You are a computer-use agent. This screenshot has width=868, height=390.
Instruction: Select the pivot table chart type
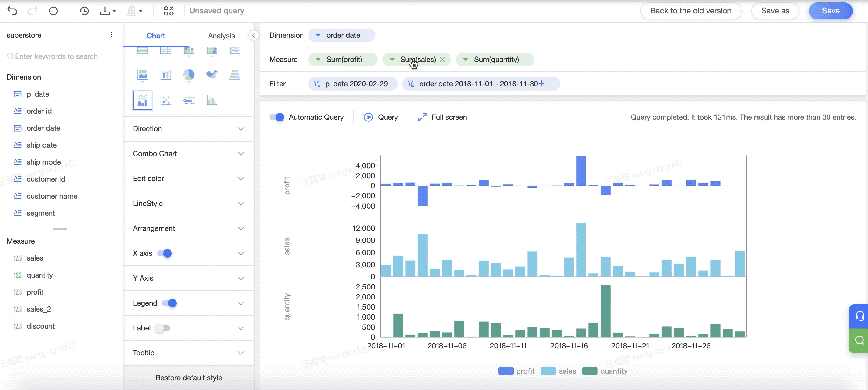coord(143,50)
